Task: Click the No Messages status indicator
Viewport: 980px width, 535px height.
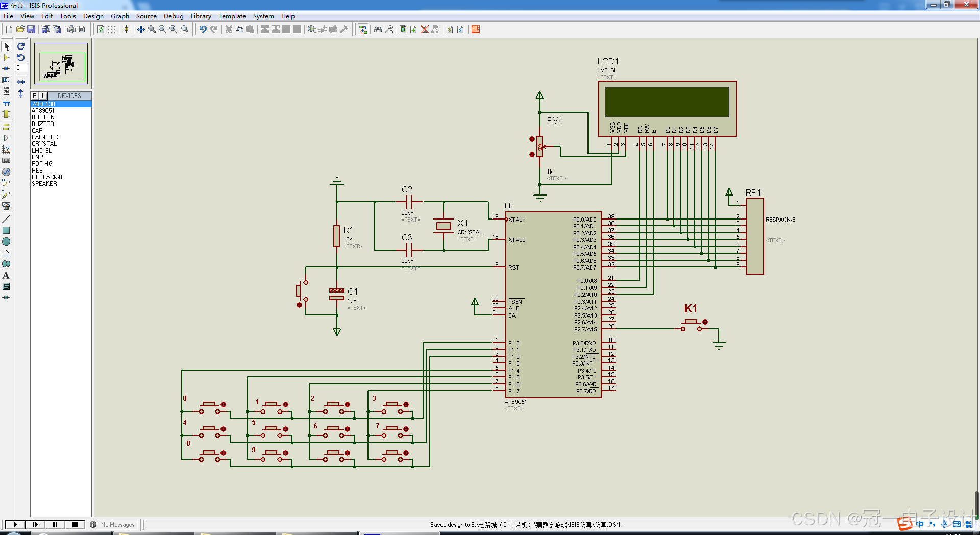Action: coord(113,525)
